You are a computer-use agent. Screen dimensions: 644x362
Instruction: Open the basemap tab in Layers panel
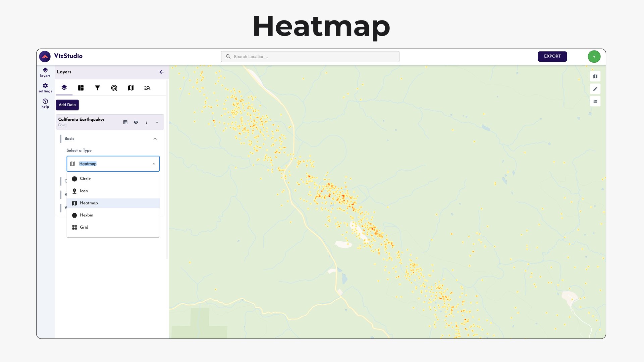(x=131, y=88)
